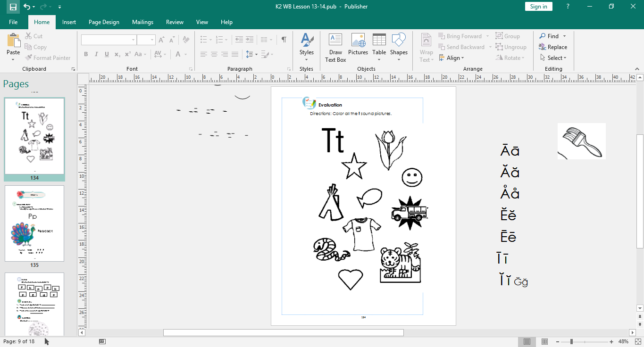Open the Pictures insert tool
The height and width of the screenshot is (347, 644).
click(x=358, y=45)
